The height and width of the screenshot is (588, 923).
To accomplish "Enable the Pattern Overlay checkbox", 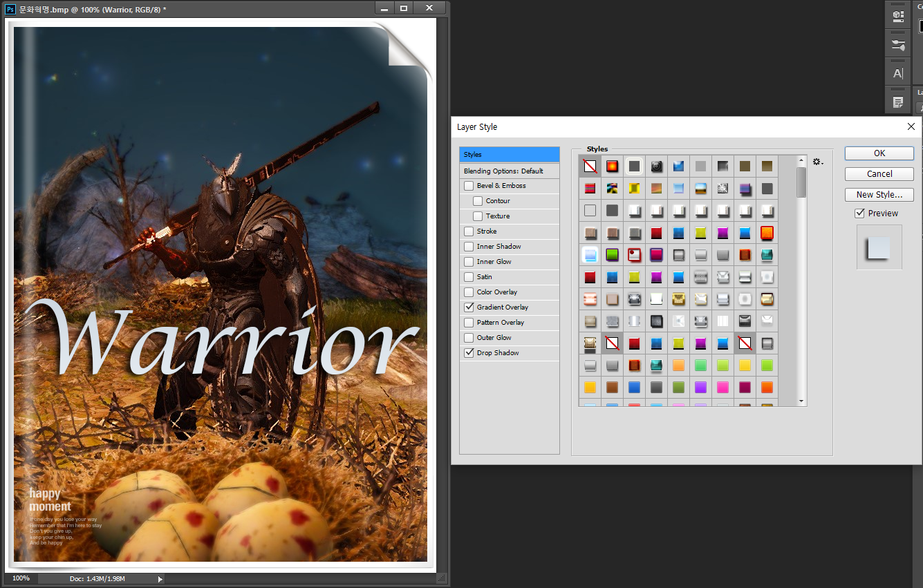I will click(x=469, y=323).
